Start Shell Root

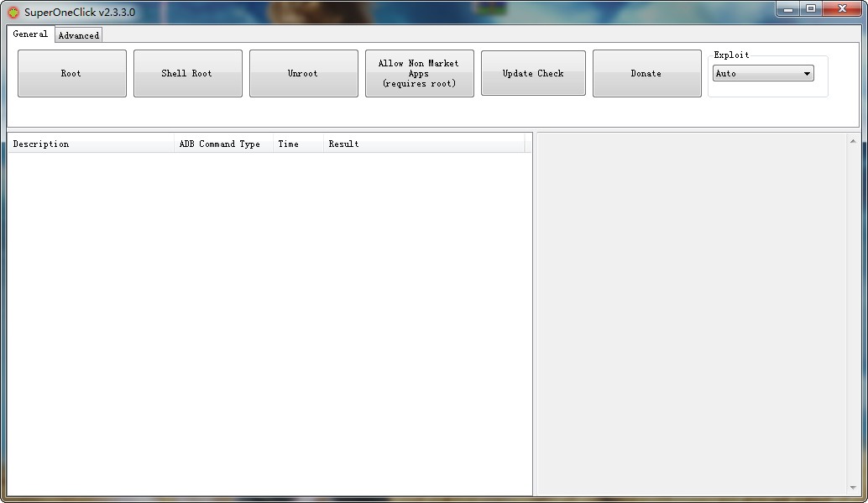pyautogui.click(x=188, y=73)
